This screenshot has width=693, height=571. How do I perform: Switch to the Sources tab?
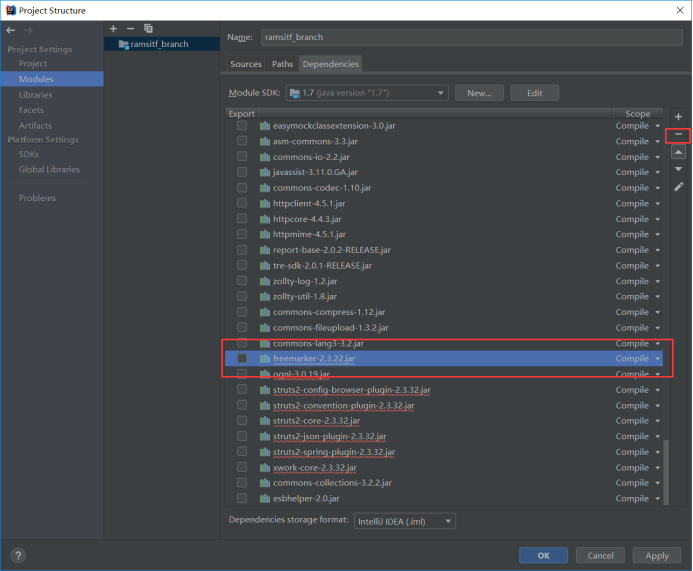[246, 64]
